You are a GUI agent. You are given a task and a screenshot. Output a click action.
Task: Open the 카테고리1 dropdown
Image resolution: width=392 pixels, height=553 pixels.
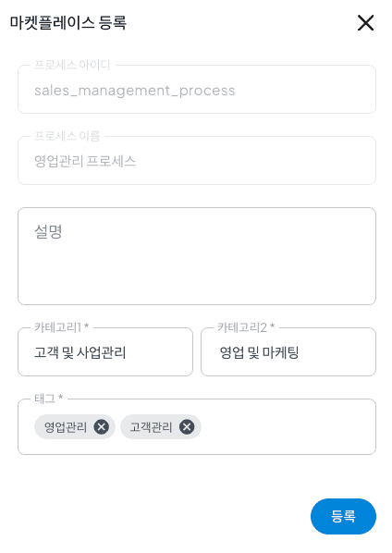(105, 351)
